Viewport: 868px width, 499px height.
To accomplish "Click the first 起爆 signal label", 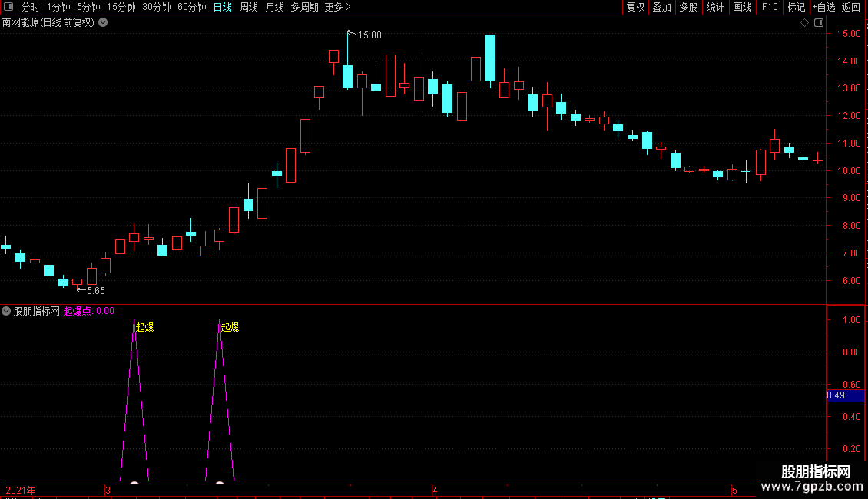I will click(145, 327).
